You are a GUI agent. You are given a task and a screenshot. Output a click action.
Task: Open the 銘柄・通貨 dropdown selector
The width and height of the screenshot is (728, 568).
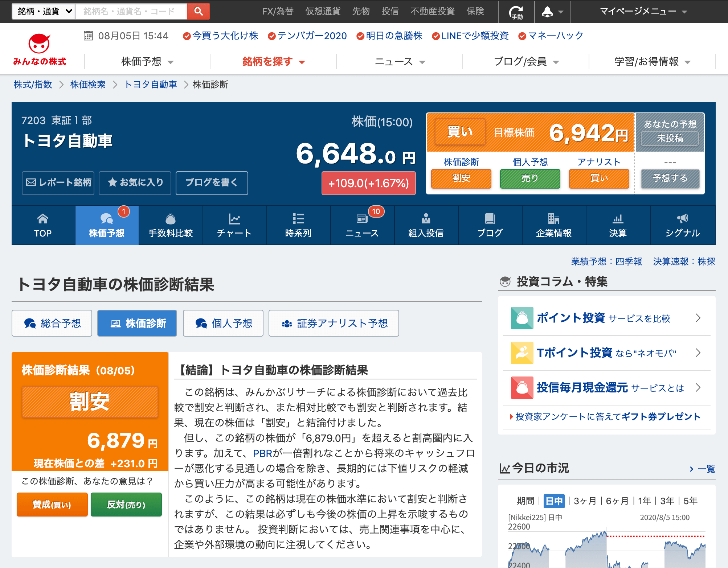[44, 11]
